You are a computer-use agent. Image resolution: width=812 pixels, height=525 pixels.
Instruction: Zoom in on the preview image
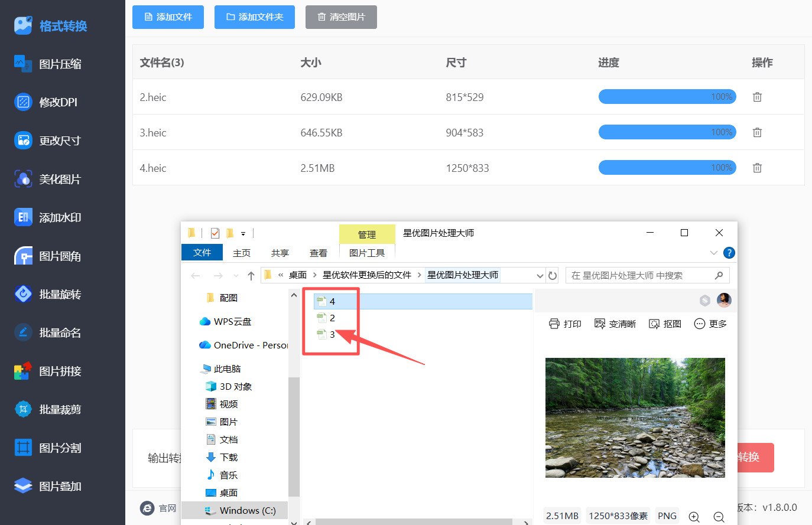click(x=694, y=517)
